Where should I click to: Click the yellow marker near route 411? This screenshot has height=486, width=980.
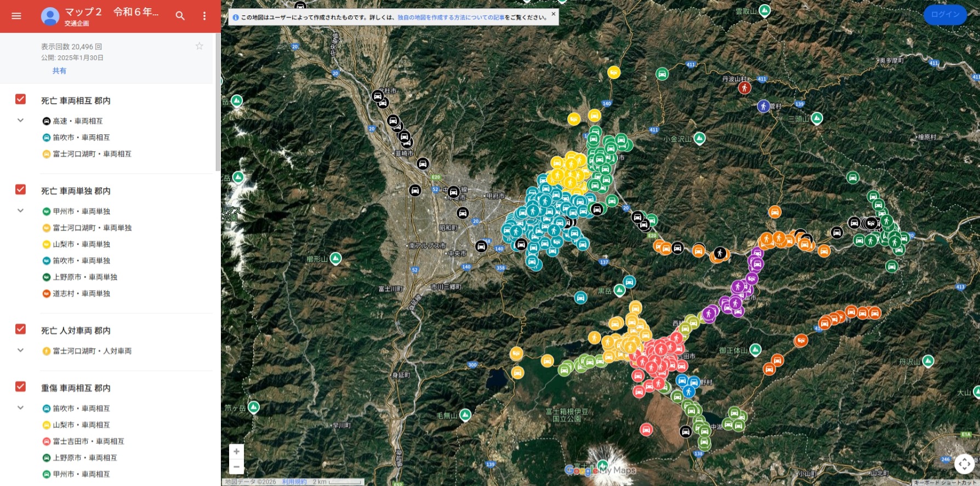pyautogui.click(x=614, y=72)
